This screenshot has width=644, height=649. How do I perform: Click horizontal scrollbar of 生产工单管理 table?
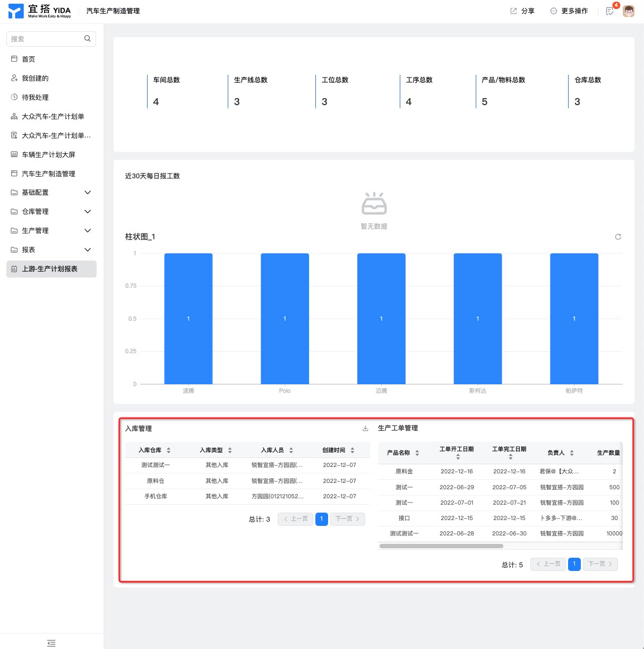click(441, 546)
